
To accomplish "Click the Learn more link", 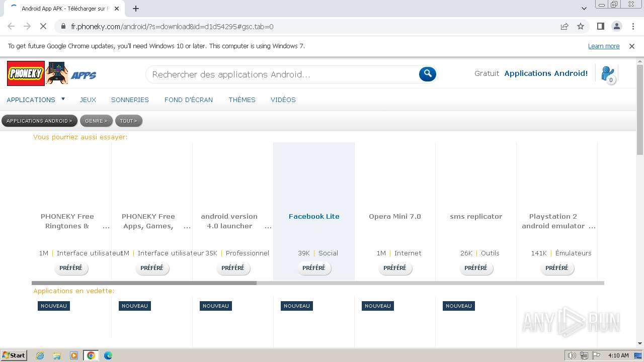I will [x=604, y=46].
